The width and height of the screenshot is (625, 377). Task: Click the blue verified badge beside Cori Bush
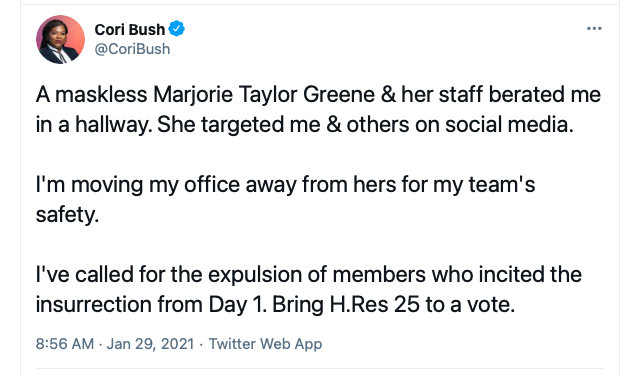[177, 29]
